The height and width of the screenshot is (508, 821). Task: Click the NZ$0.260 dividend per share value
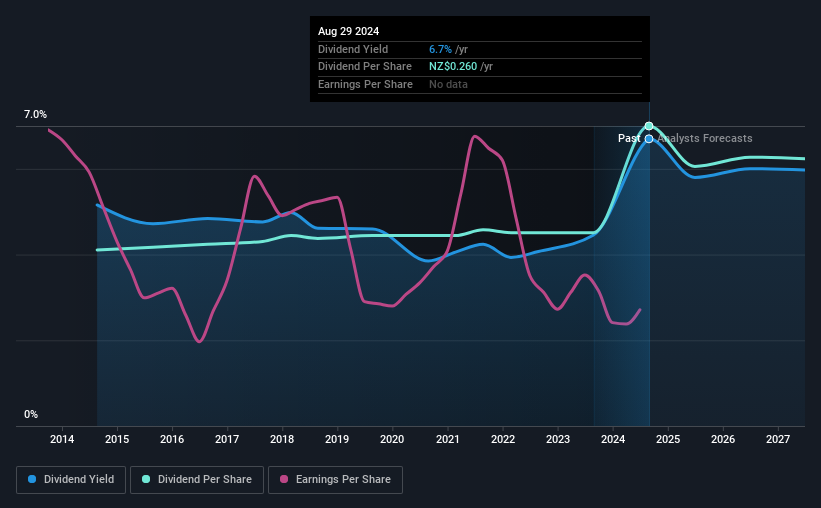click(x=453, y=67)
